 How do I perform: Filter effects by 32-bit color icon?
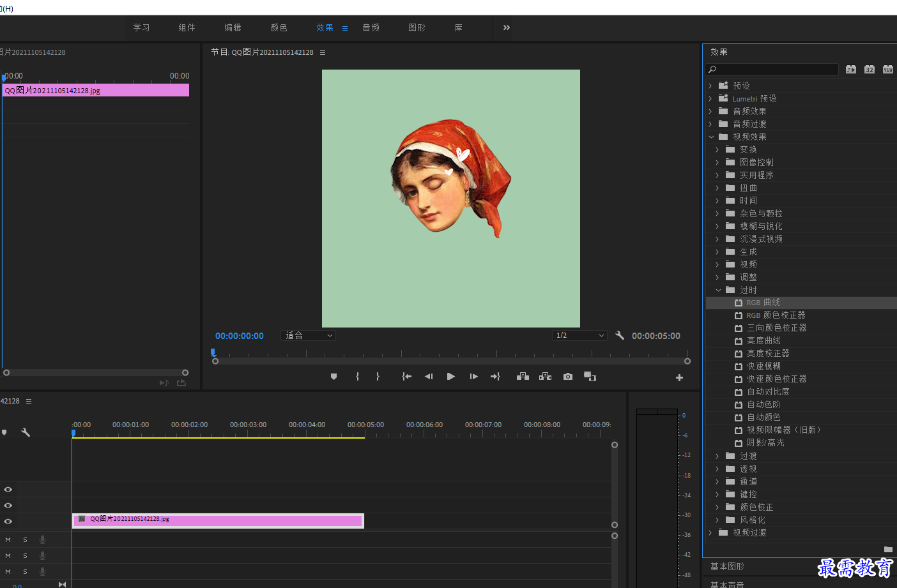point(870,69)
